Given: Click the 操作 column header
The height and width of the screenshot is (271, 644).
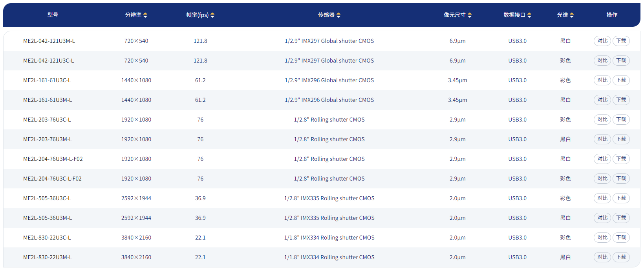Looking at the screenshot, I should tap(612, 15).
